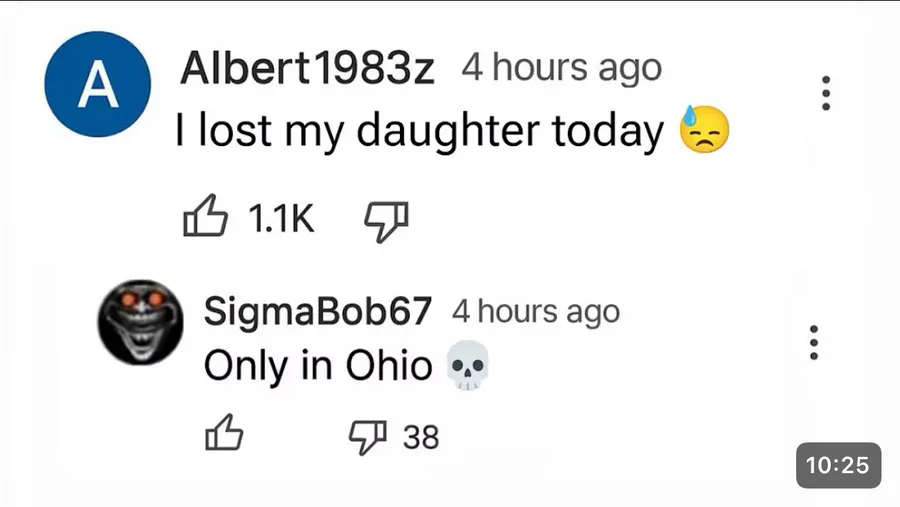Open SigmaBob67's dark face profile avatar
The image size is (900, 507).
[x=139, y=324]
